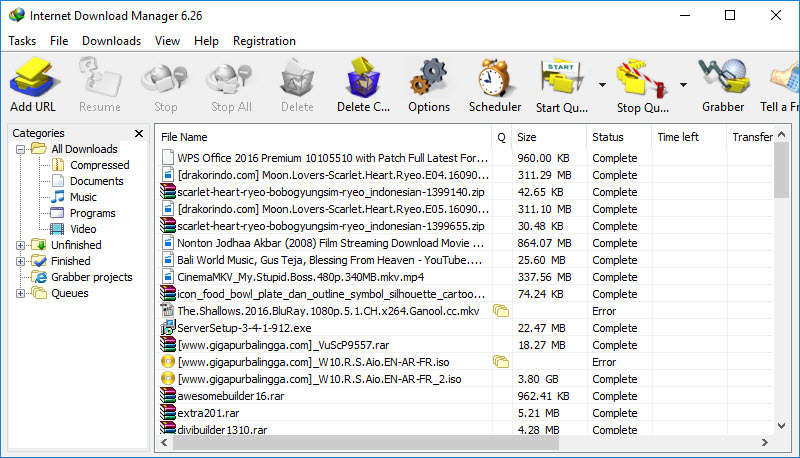Image resolution: width=800 pixels, height=458 pixels.
Task: Sort by Time left column header
Action: click(689, 137)
